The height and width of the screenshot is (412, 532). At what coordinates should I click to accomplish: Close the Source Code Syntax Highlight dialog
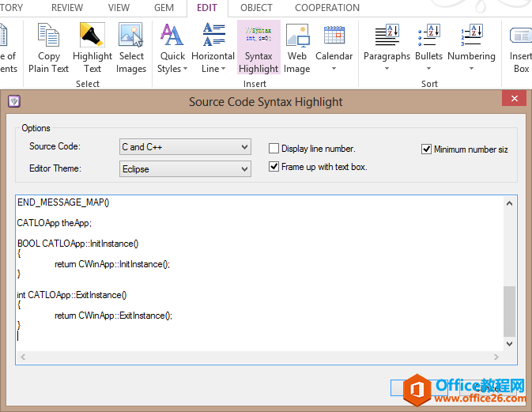(514, 100)
